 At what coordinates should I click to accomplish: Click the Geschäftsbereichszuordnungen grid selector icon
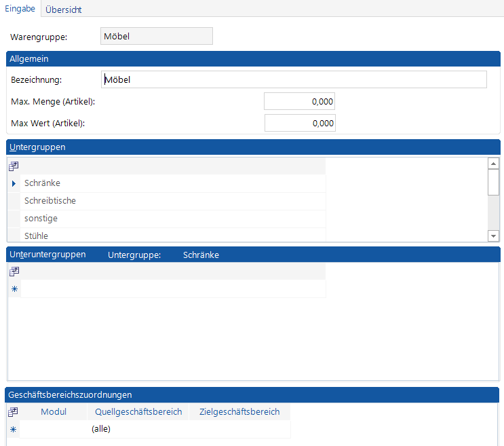point(14,412)
